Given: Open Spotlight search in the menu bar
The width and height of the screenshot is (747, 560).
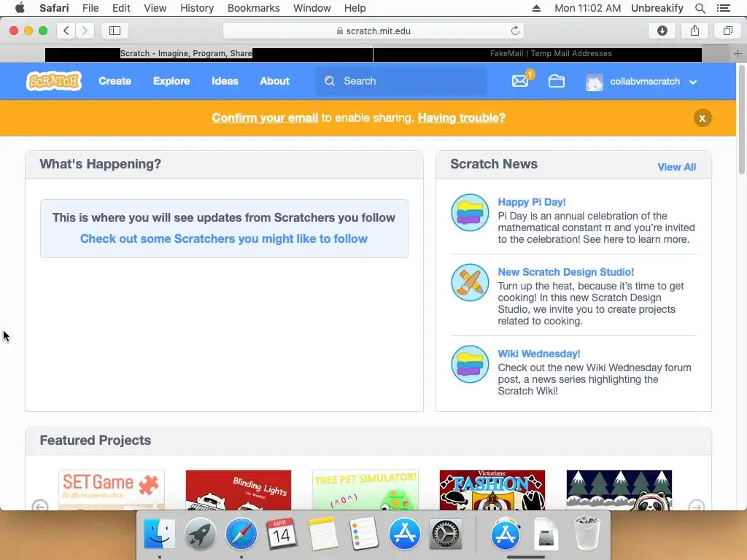Looking at the screenshot, I should (700, 8).
